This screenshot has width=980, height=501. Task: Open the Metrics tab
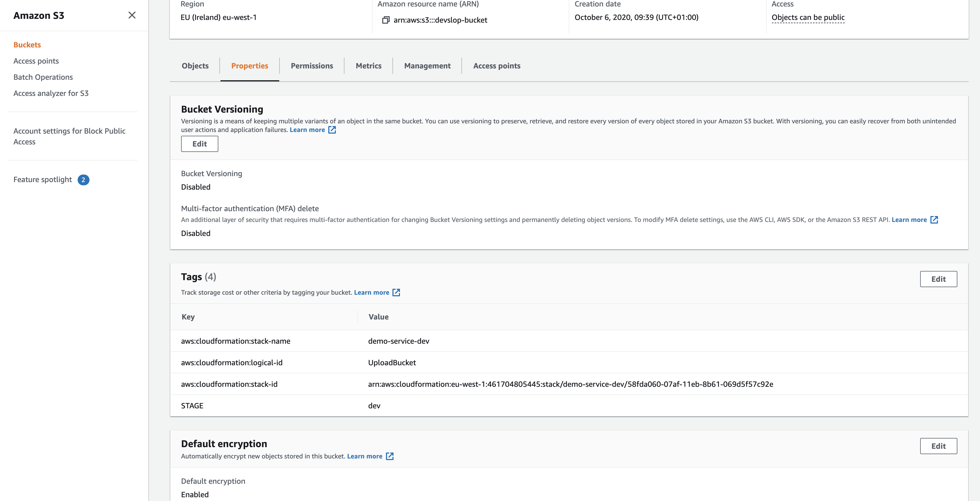tap(369, 66)
